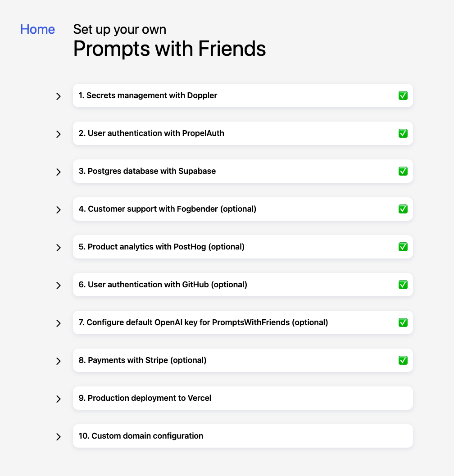
Task: Open the Home page link
Action: 37,29
